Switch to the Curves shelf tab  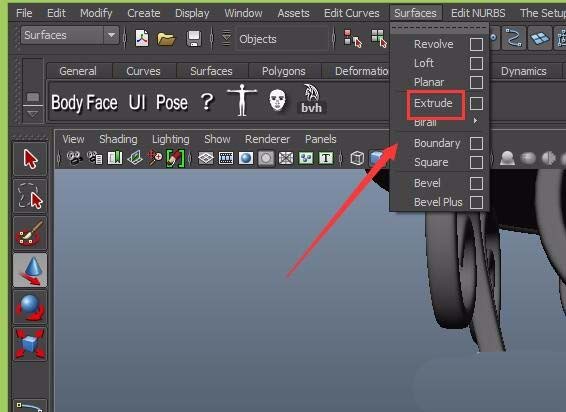(143, 71)
